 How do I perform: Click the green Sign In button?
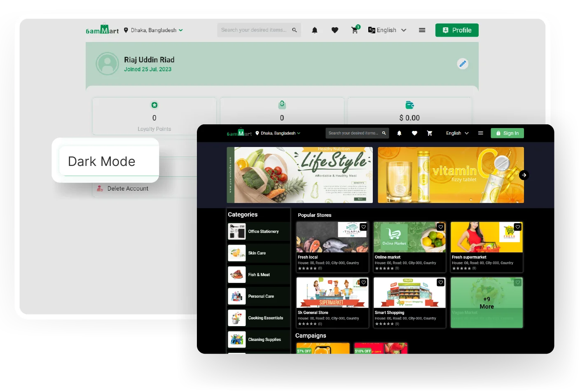507,133
